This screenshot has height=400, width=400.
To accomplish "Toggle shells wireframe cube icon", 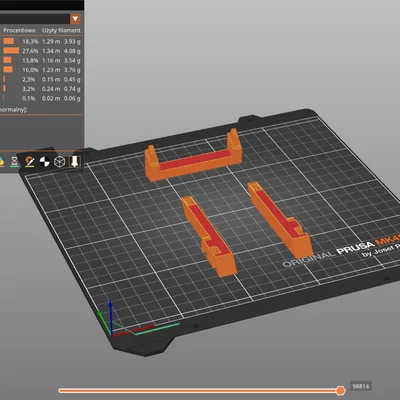I will (59, 162).
